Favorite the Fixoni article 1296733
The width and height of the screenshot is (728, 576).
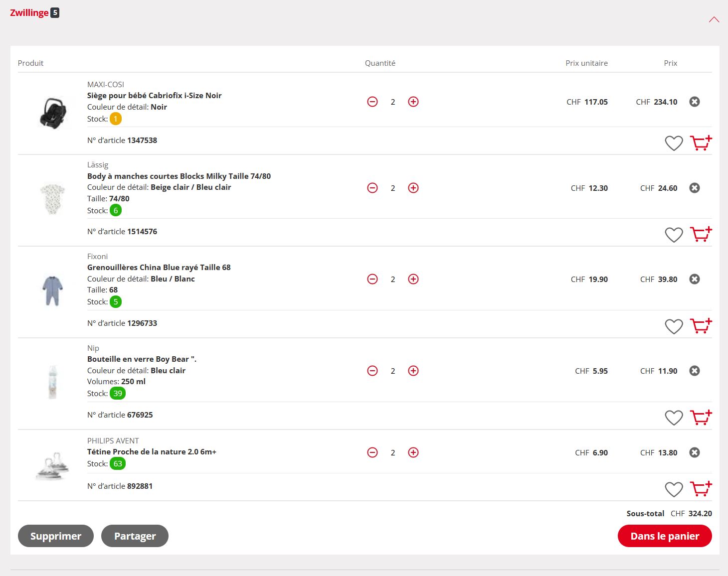674,326
